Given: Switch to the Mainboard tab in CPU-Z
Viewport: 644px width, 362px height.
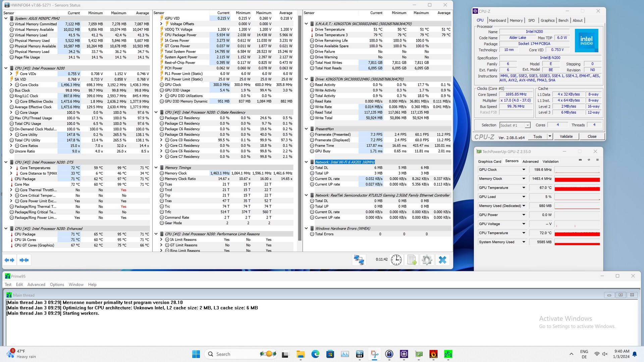Looking at the screenshot, I should click(x=497, y=20).
